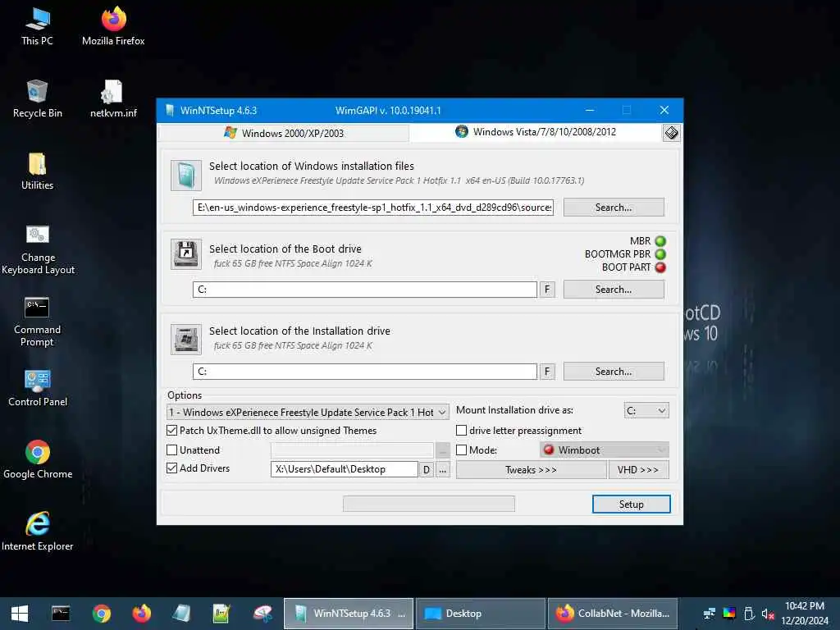Click the USB safely remove tray icon
The image size is (840, 630).
[749, 614]
